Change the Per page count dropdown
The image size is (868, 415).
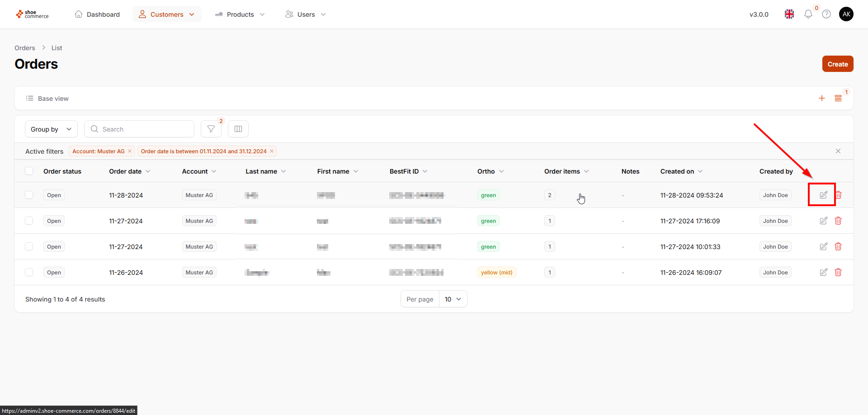(453, 299)
